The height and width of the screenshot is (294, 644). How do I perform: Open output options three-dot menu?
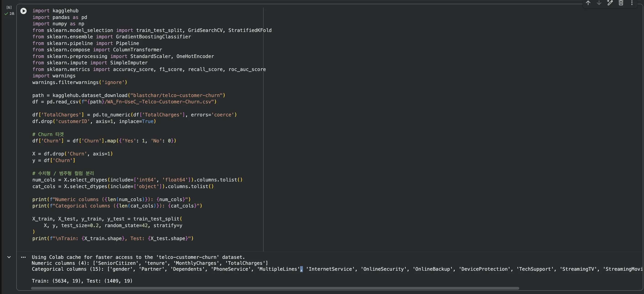point(23,257)
